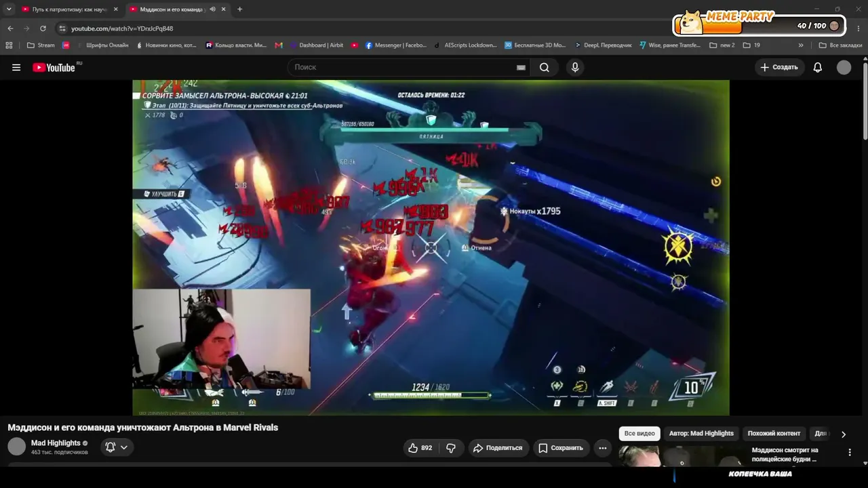The image size is (868, 488).
Task: Show more filter chips with right arrow
Action: click(844, 434)
